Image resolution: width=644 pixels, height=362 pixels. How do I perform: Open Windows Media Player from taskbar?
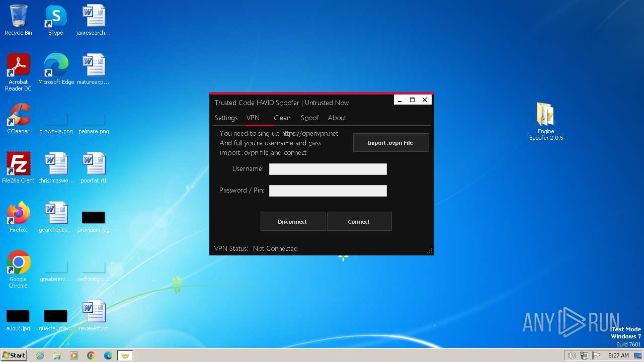74,355
